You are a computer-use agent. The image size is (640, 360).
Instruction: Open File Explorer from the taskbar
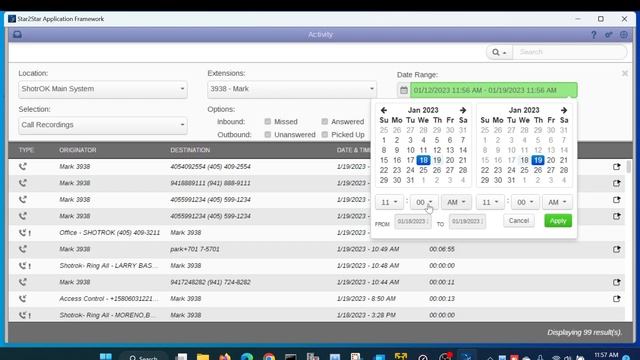(x=202, y=357)
